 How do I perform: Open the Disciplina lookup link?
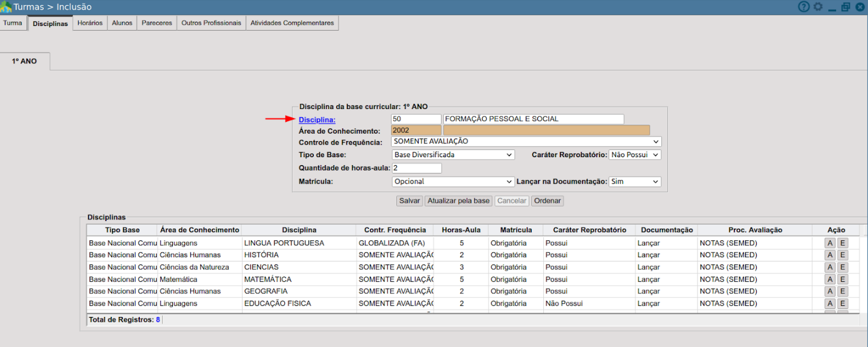pos(317,120)
